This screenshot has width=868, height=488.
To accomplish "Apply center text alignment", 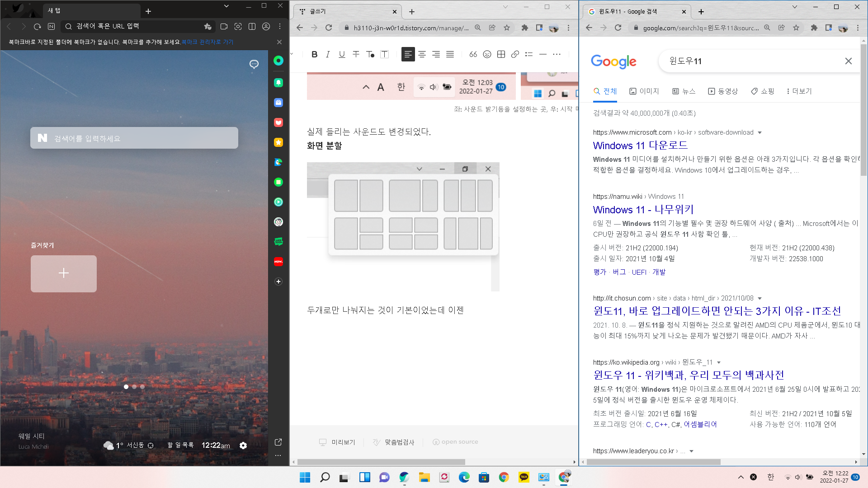I will pyautogui.click(x=422, y=55).
